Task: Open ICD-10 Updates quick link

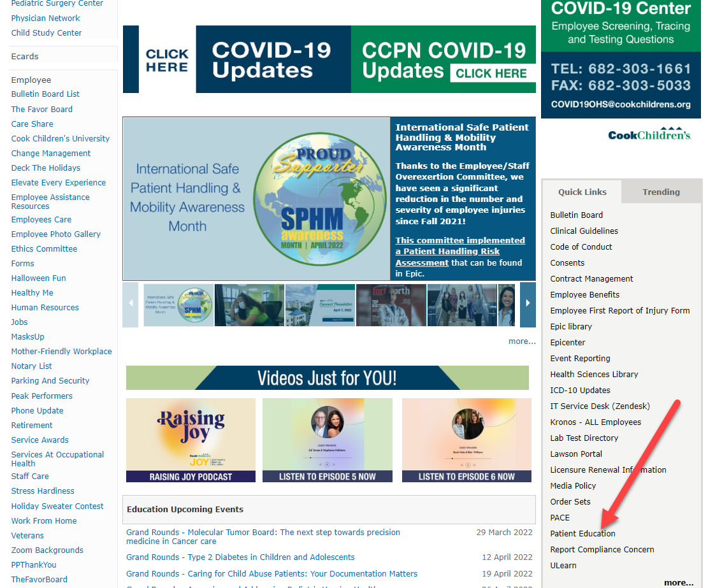Action: 580,390
